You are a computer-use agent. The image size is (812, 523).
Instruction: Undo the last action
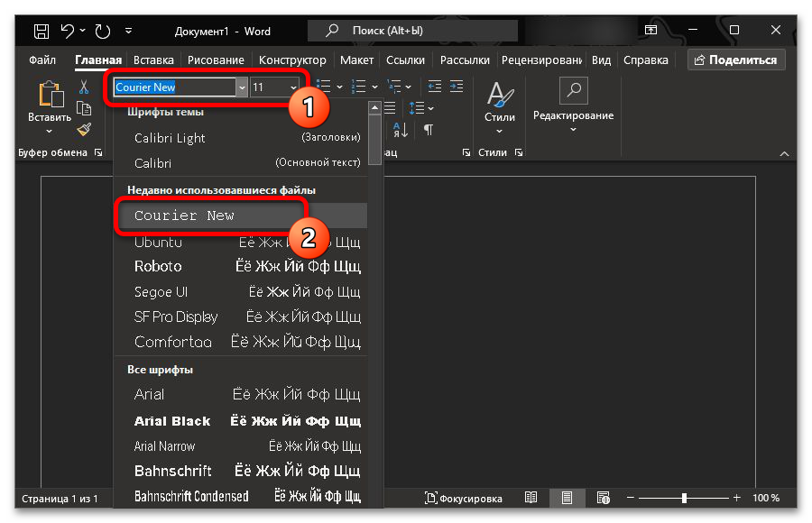coord(68,31)
